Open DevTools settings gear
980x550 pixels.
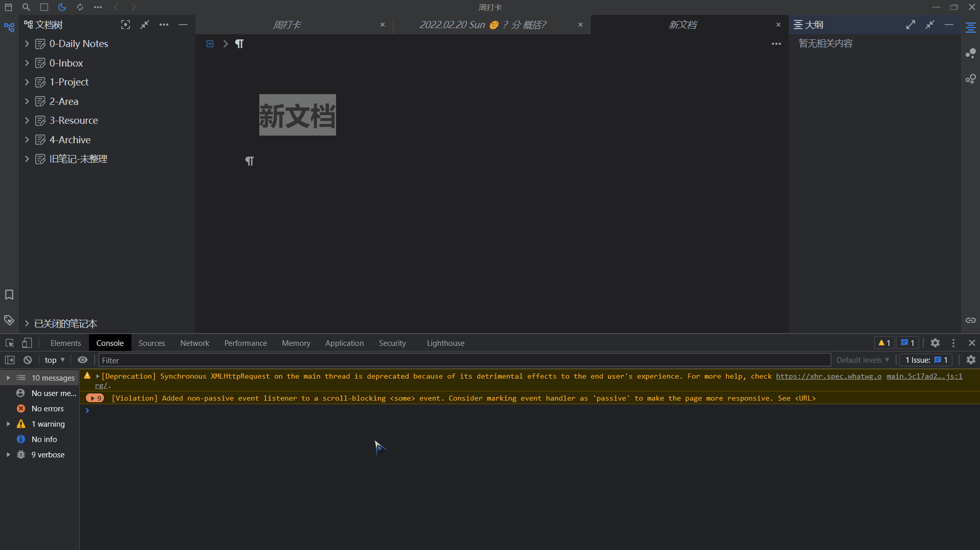[x=935, y=343]
